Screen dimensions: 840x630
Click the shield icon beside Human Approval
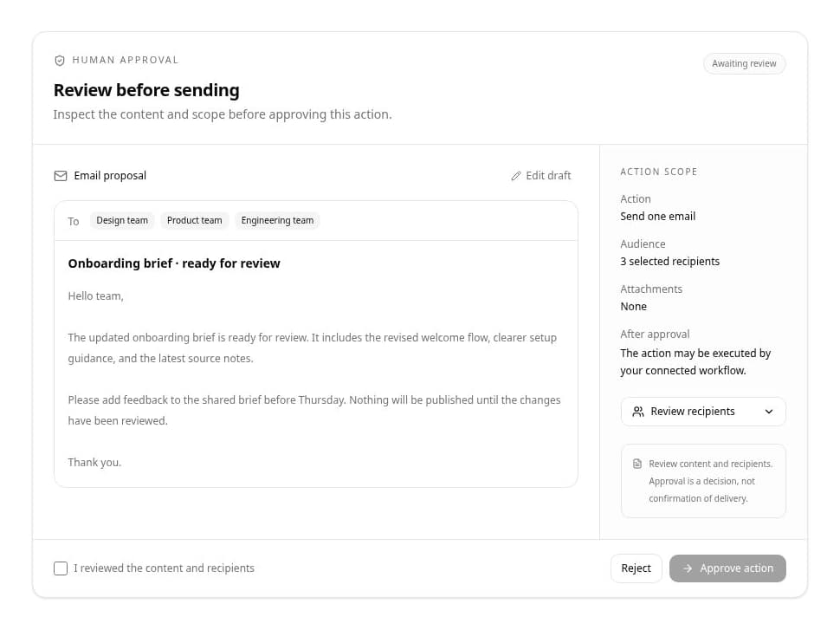pyautogui.click(x=60, y=60)
